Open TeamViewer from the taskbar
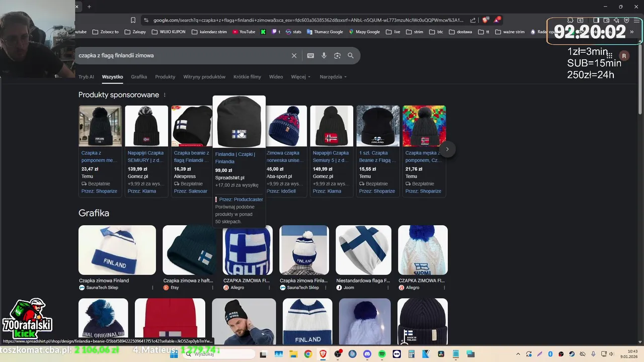The width and height of the screenshot is (644, 362). pos(396,354)
